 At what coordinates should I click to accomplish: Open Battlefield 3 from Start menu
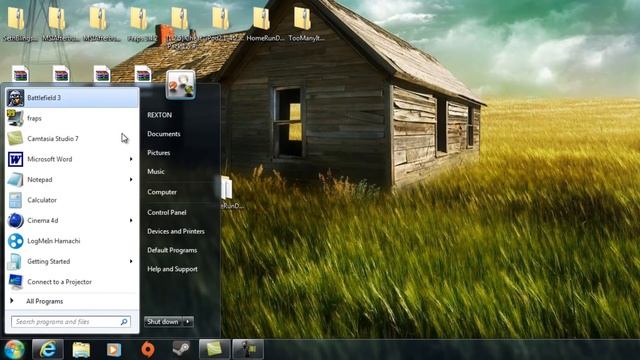coord(72,98)
